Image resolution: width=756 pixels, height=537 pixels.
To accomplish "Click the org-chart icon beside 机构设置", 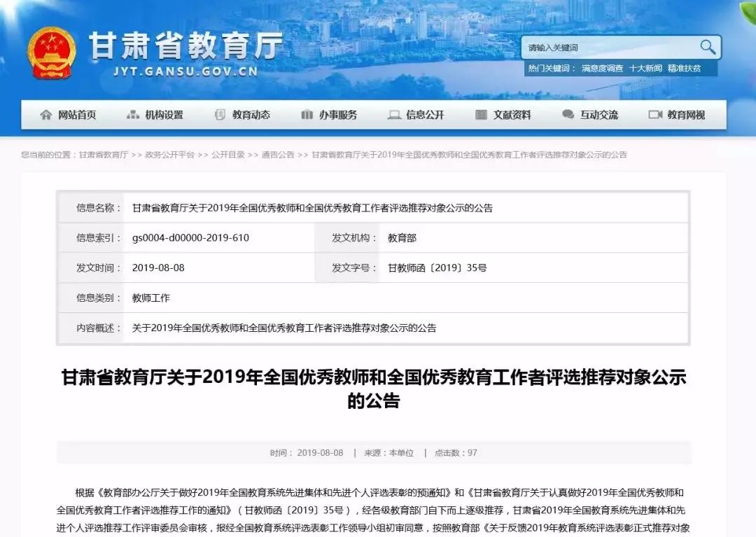I will click(133, 115).
